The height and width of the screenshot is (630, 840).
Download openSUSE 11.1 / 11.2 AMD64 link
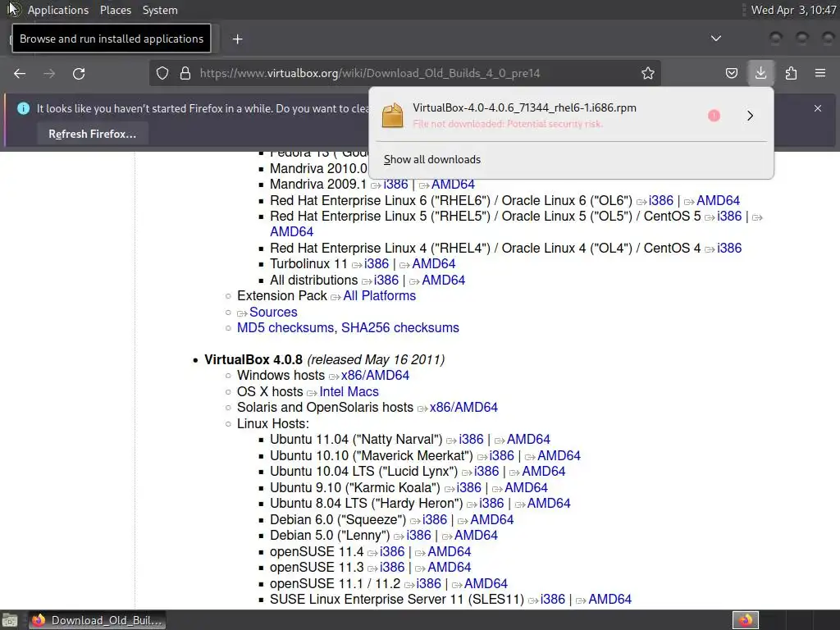[x=486, y=583]
